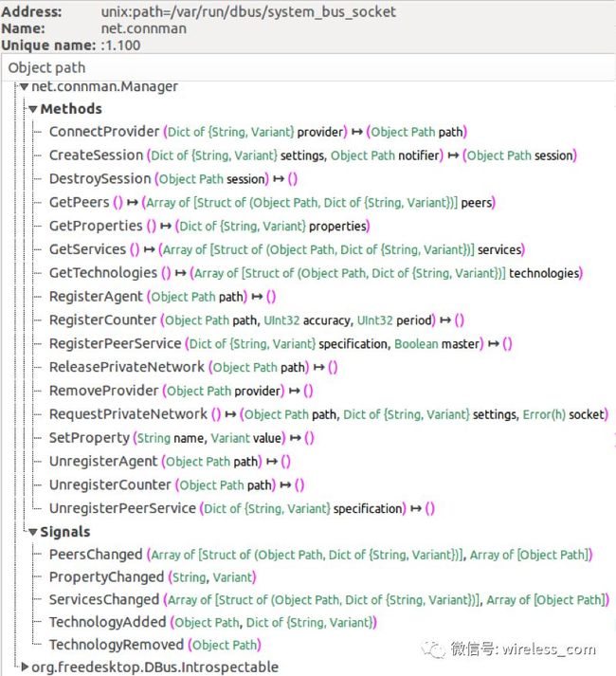
Task: Select the DestroySession method
Action: [x=173, y=178]
